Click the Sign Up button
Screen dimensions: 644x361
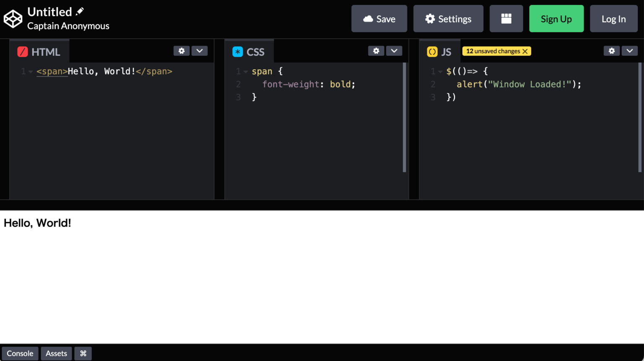tap(556, 18)
